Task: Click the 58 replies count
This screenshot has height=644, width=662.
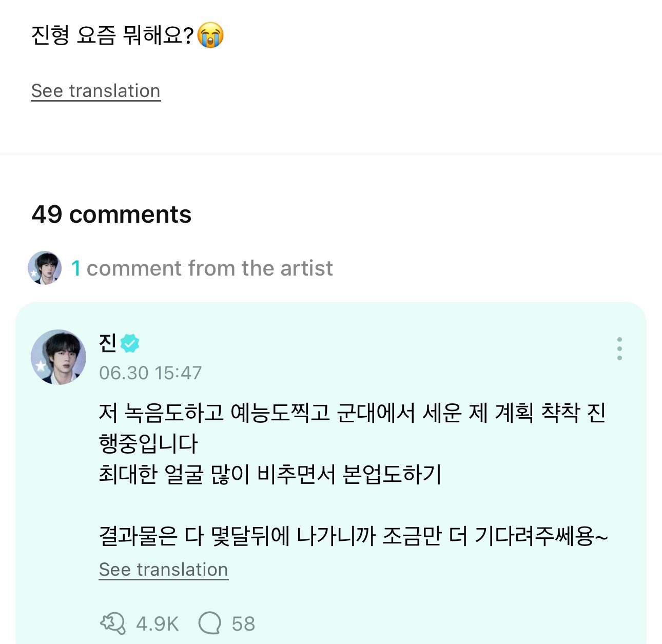Action: click(243, 624)
